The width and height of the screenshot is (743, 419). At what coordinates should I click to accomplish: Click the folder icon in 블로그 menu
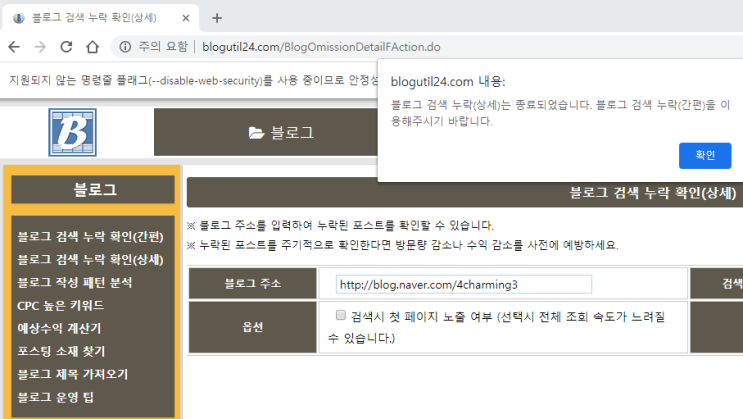pyautogui.click(x=256, y=133)
